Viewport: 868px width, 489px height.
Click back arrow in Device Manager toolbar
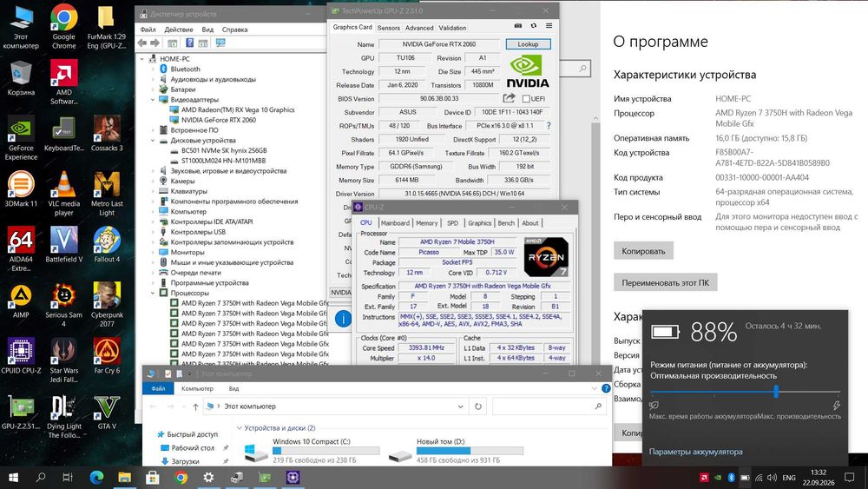pyautogui.click(x=142, y=43)
